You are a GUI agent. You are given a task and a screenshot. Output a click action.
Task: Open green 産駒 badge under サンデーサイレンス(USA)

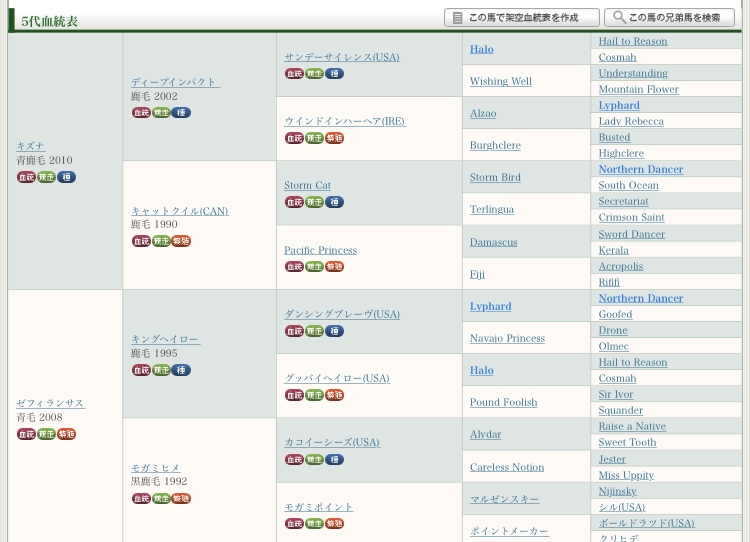314,74
